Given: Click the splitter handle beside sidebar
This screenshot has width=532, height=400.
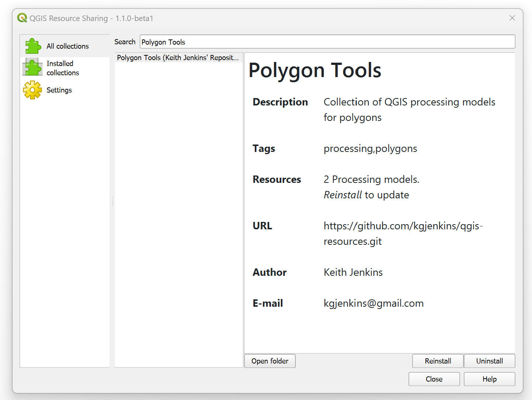Looking at the screenshot, I should click(x=112, y=202).
